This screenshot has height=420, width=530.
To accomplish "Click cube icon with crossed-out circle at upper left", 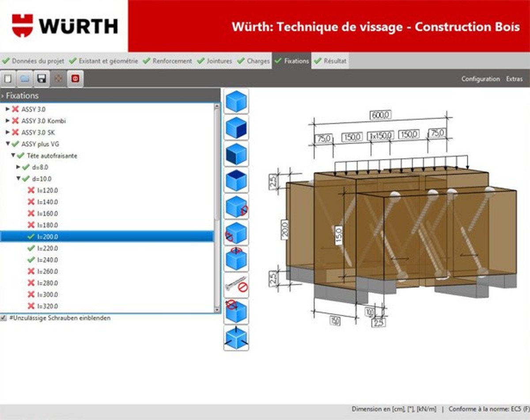I will 236,311.
